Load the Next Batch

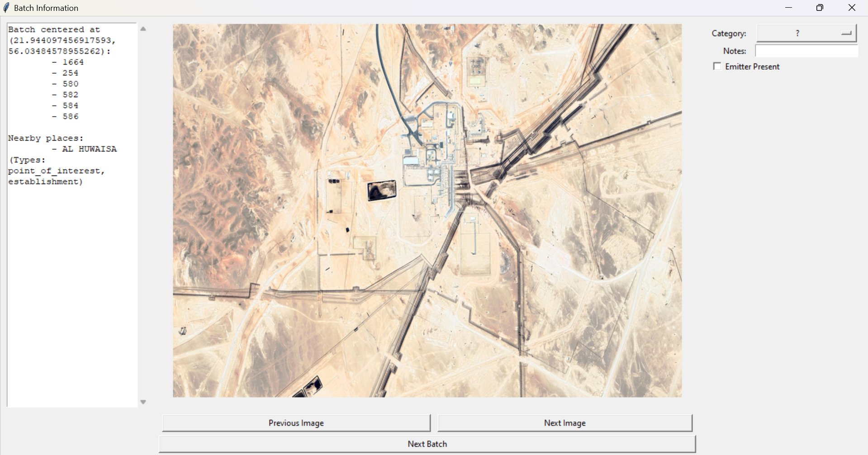(x=427, y=444)
